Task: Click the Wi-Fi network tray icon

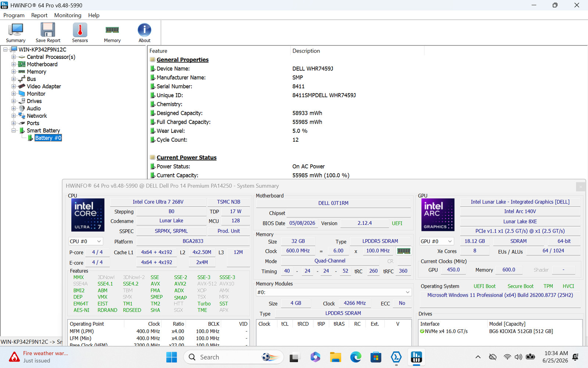Action: [x=507, y=357]
